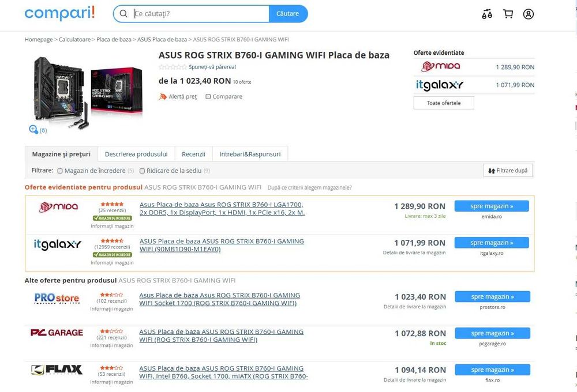The height and width of the screenshot is (392, 577).
Task: Click the Alertă preț link
Action: 182,96
